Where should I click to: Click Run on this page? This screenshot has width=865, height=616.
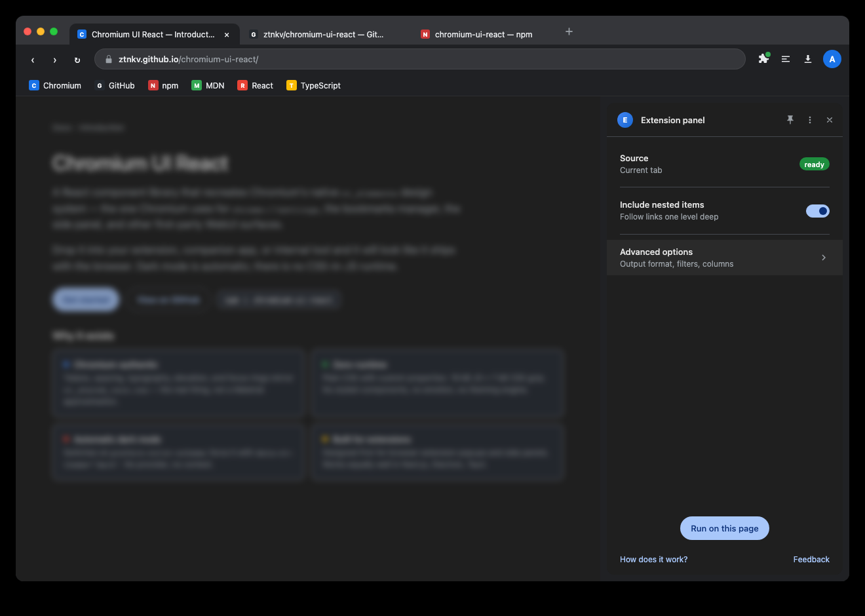coord(724,528)
